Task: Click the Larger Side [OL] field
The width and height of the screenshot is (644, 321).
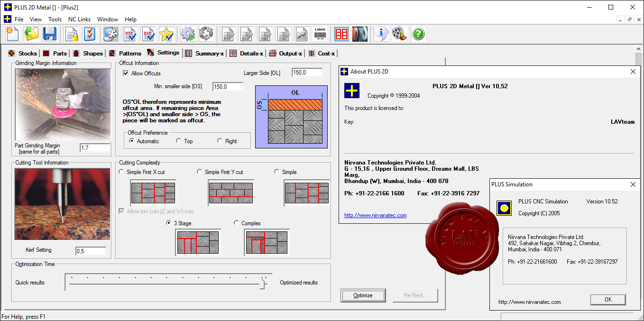Action: tap(307, 73)
